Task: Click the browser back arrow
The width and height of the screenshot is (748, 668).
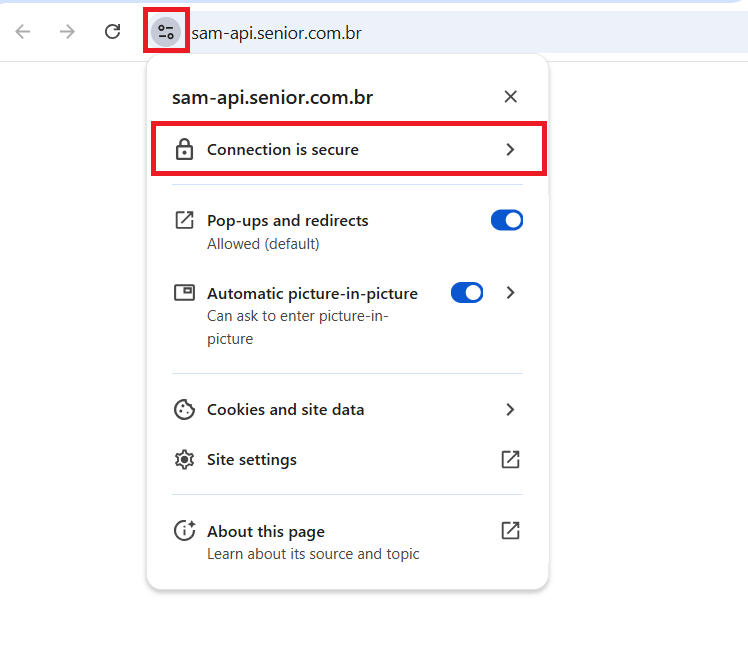Action: [x=23, y=32]
